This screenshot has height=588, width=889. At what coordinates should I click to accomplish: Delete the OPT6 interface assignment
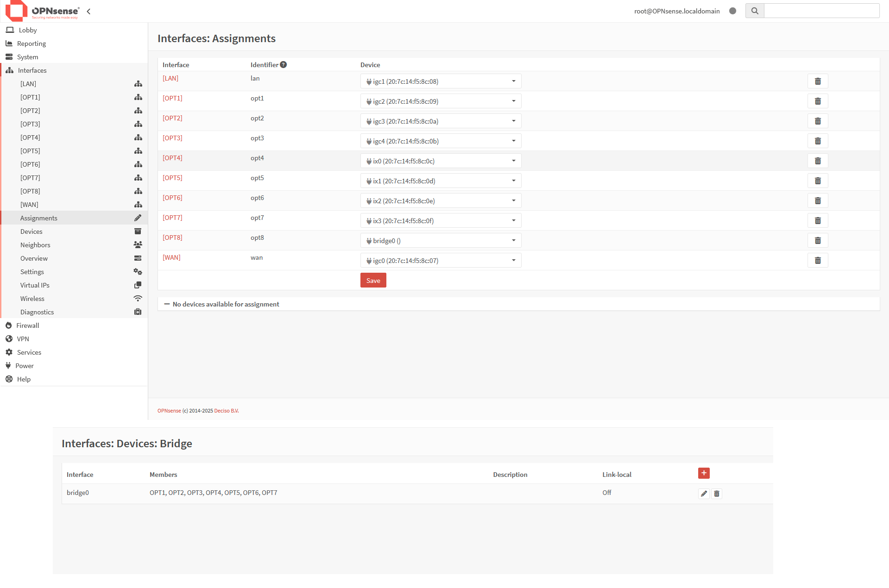[x=818, y=201]
